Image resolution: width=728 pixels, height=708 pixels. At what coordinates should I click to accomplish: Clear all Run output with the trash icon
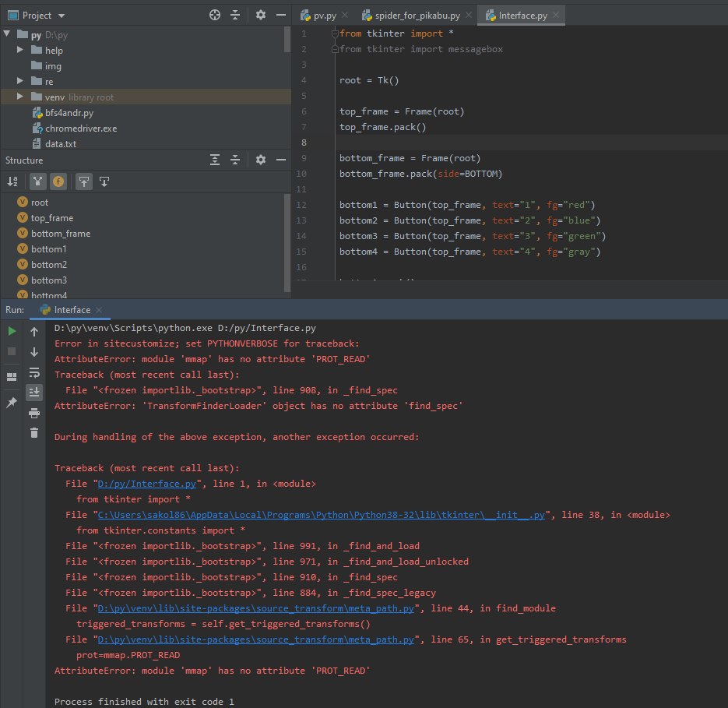click(34, 433)
